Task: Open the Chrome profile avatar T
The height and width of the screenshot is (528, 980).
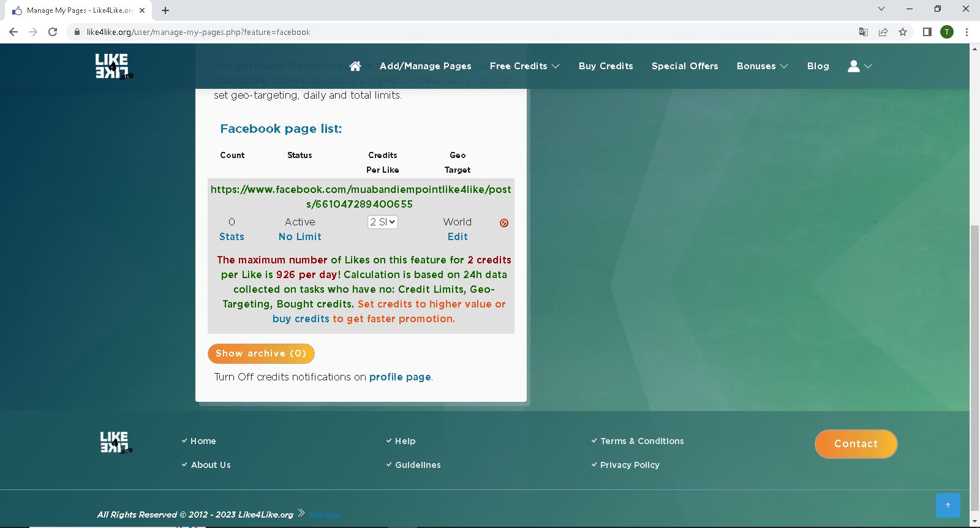Action: pos(947,32)
